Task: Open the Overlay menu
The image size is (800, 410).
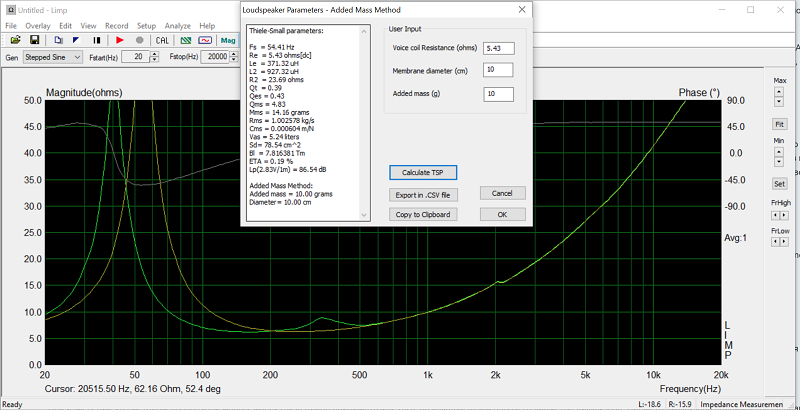Action: (37, 25)
